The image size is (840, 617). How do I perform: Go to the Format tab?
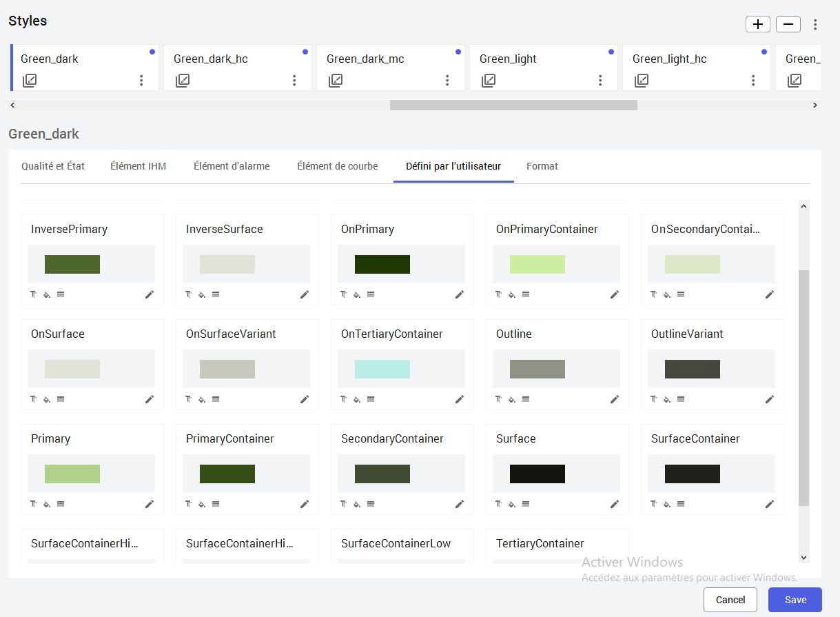coord(542,166)
